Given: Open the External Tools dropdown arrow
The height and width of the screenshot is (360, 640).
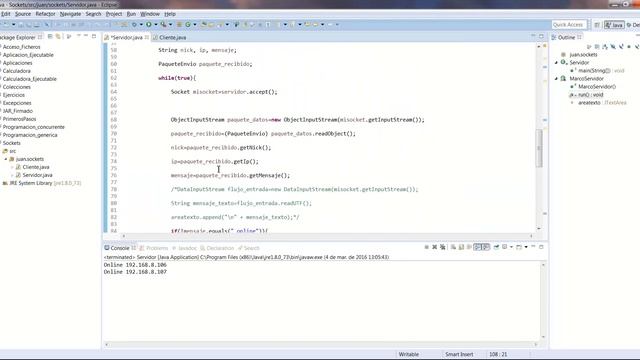Looking at the screenshot, I should 171,24.
